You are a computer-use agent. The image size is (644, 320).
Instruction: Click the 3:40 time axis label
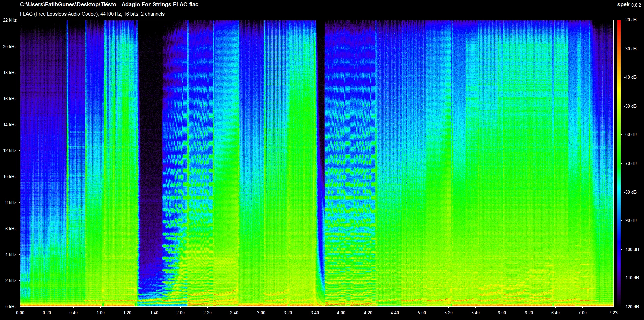(315, 313)
